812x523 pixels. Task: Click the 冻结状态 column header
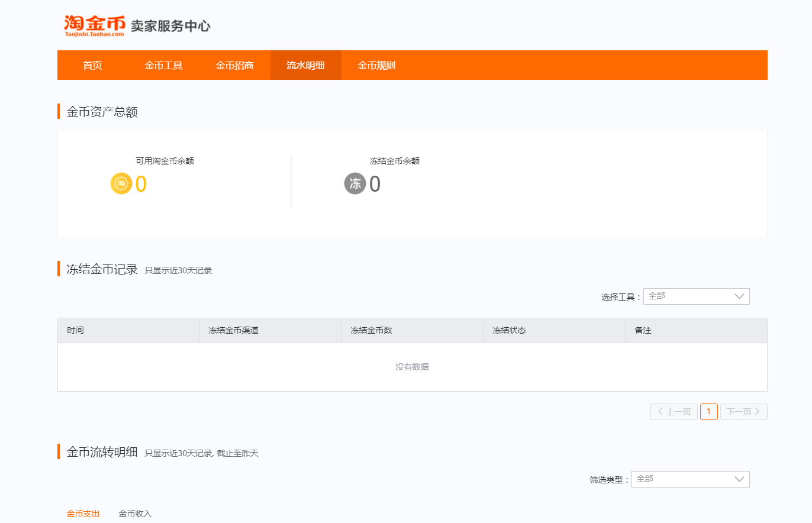pos(509,330)
